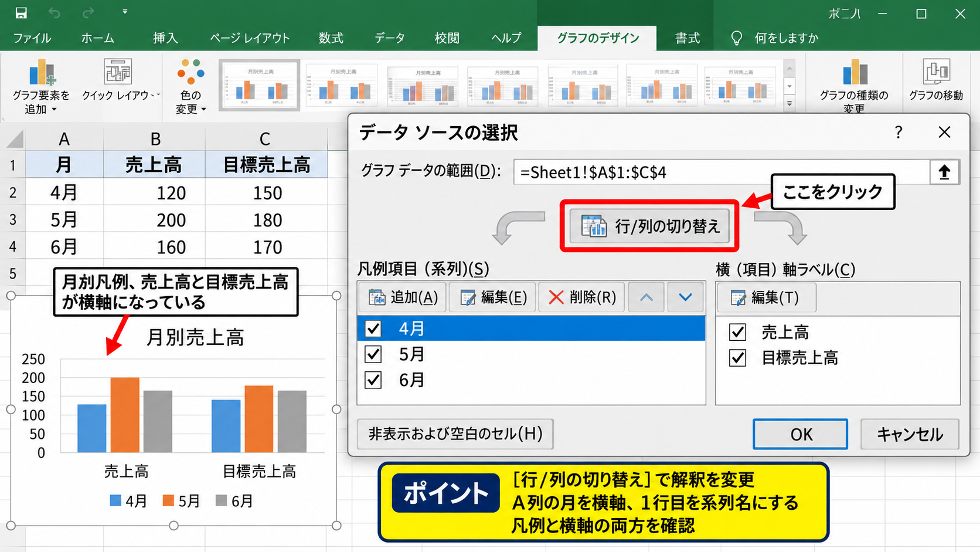The width and height of the screenshot is (980, 552).
Task: Open クイック レイアウト gallery
Action: point(120,81)
